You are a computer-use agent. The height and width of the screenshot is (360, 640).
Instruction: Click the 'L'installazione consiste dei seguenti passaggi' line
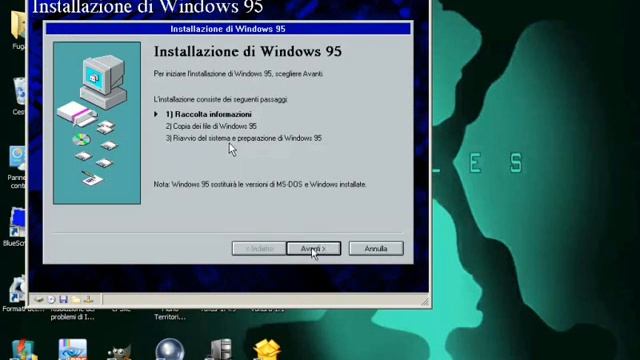[x=220, y=99]
